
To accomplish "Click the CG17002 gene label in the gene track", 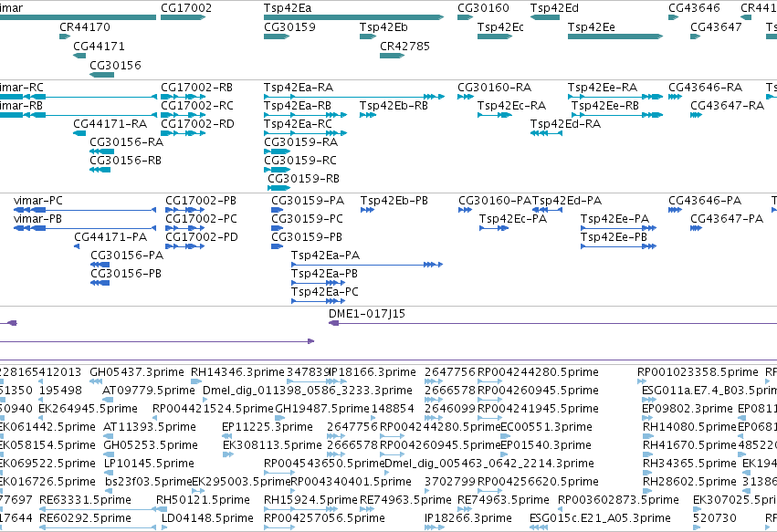I will pos(186,8).
